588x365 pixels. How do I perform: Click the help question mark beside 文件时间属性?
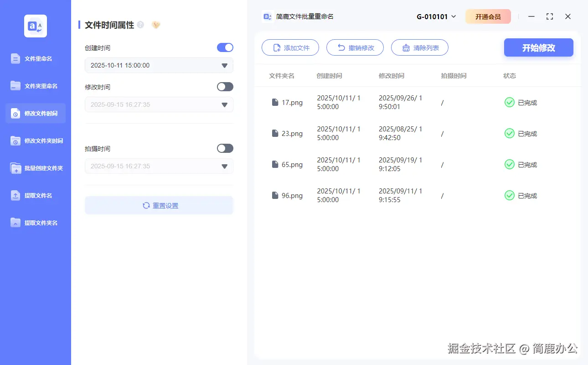(140, 25)
